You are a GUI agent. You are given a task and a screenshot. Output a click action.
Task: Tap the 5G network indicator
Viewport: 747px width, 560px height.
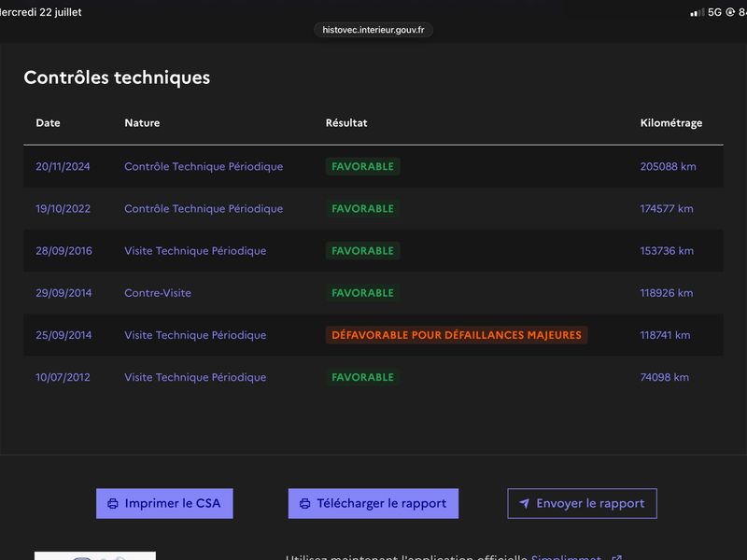714,12
